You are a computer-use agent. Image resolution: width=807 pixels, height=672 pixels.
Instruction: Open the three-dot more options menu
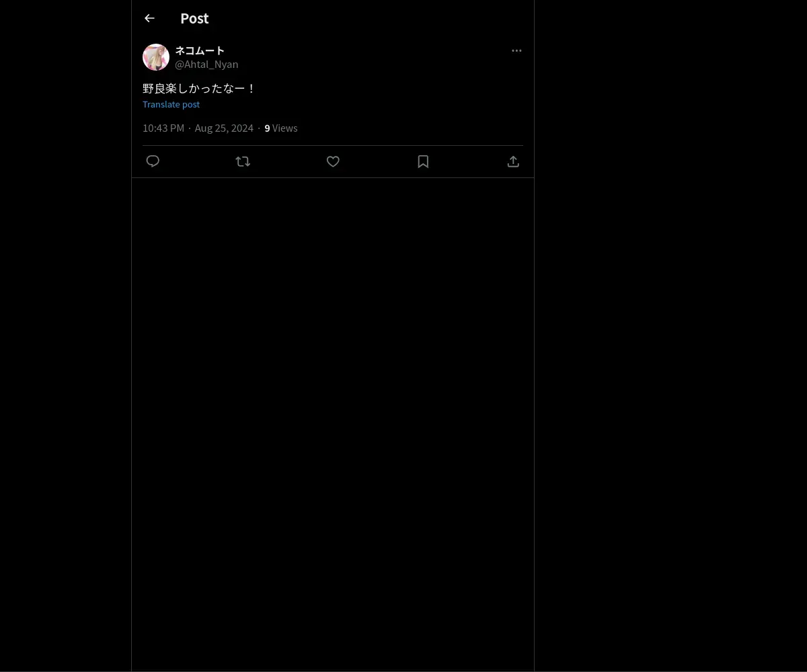(516, 50)
